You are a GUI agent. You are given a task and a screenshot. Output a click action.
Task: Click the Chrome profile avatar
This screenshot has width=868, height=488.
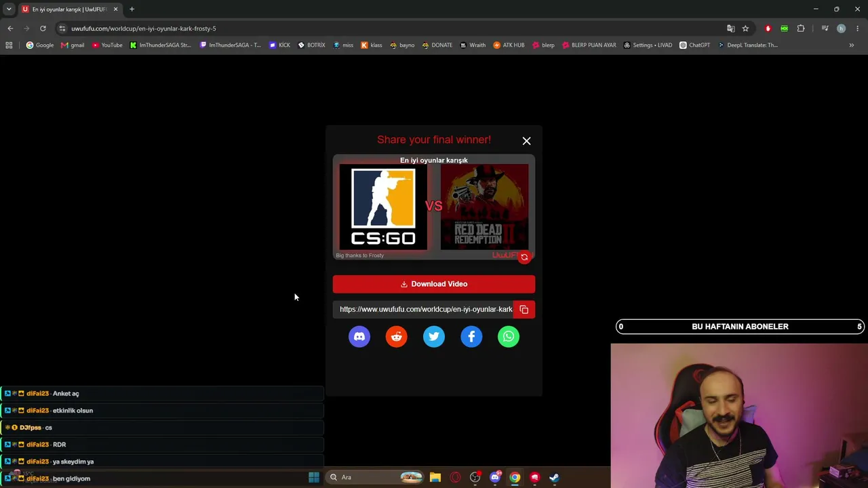pyautogui.click(x=841, y=28)
